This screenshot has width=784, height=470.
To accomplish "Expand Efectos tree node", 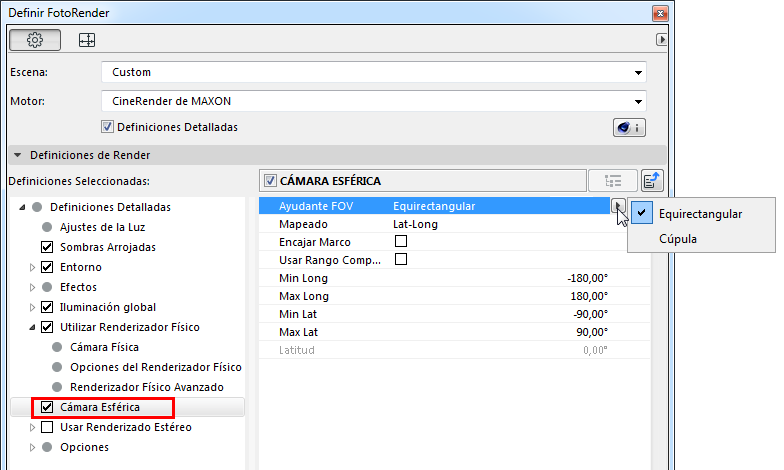I will click(x=32, y=288).
